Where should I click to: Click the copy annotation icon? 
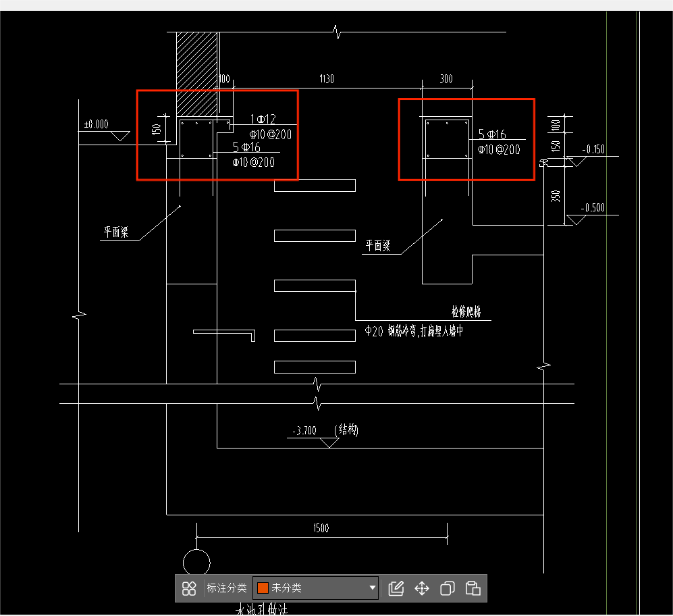[x=448, y=588]
